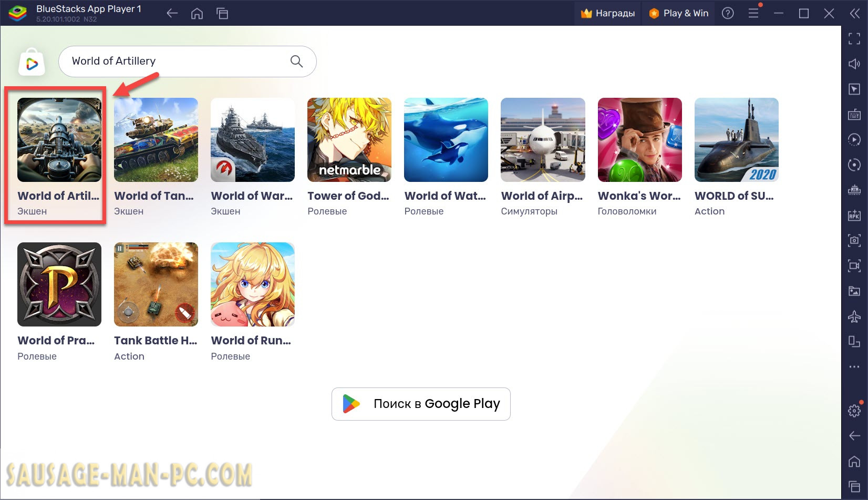This screenshot has height=500, width=868.
Task: Toggle airplane mode icon
Action: pos(854,316)
